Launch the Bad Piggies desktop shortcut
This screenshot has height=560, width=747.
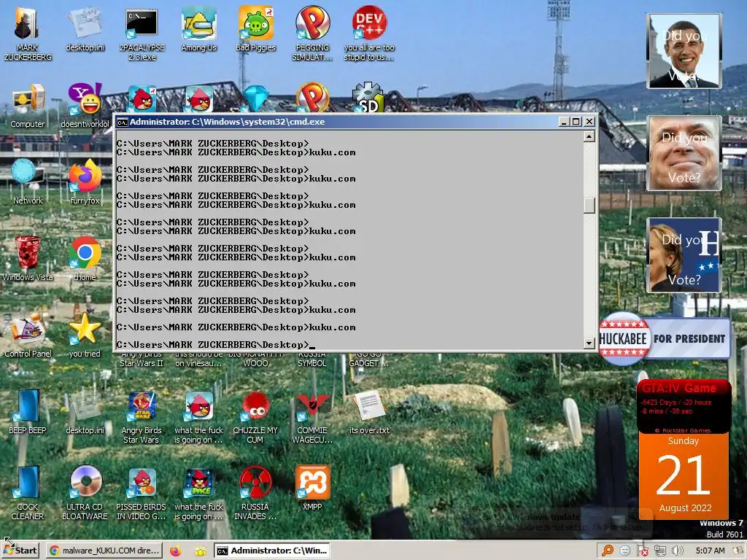(x=256, y=28)
